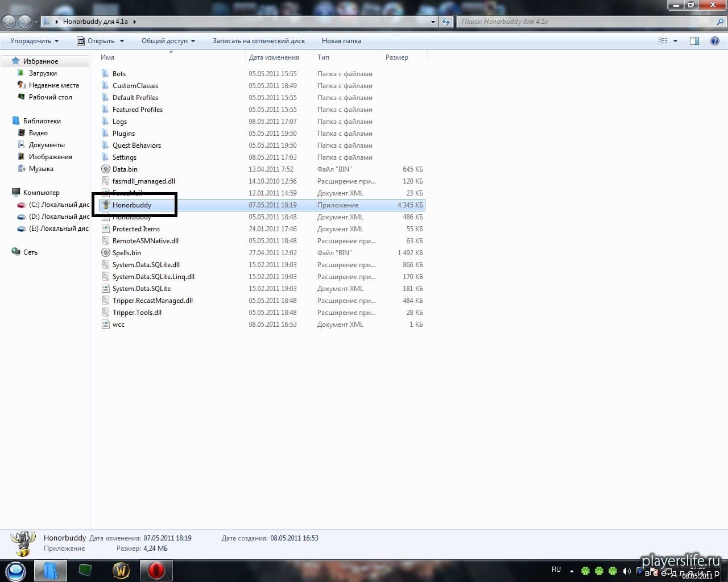
Task: Select Сеть in navigation pane
Action: point(30,252)
